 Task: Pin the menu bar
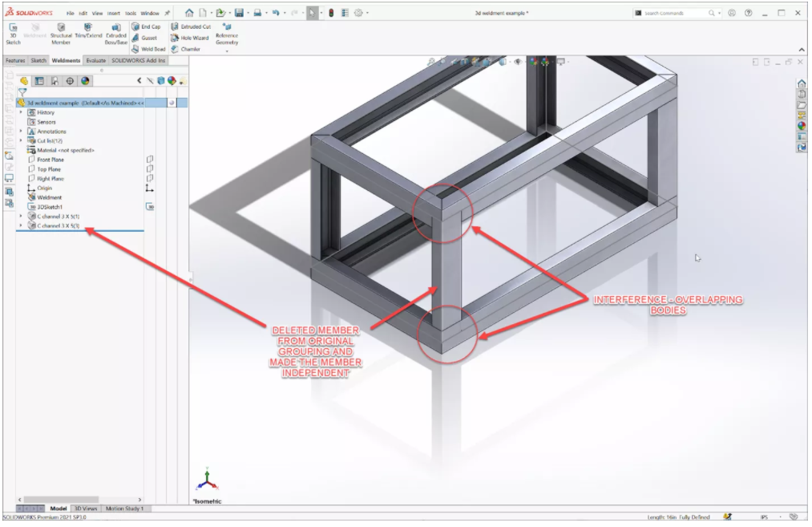[168, 14]
